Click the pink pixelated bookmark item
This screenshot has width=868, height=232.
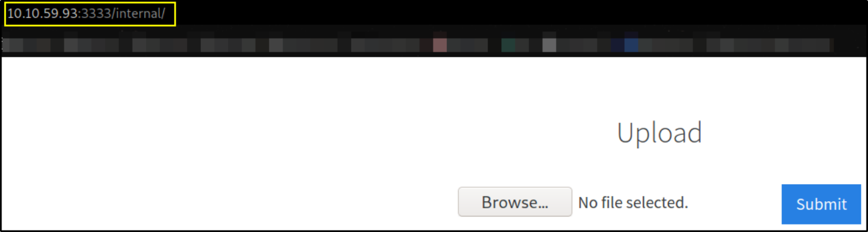(440, 45)
